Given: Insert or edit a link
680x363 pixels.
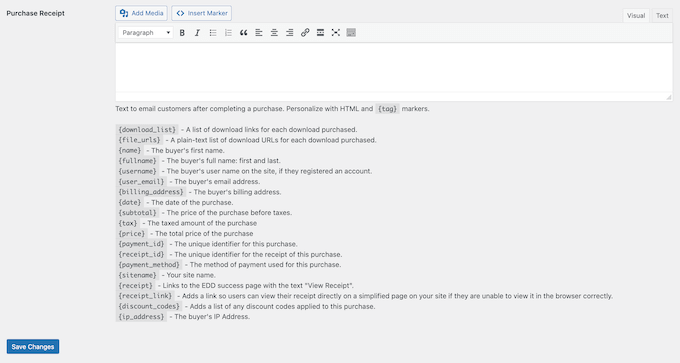Looking at the screenshot, I should (x=305, y=33).
